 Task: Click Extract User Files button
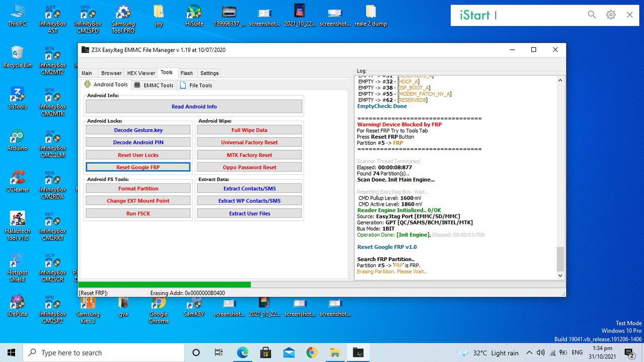[249, 213]
